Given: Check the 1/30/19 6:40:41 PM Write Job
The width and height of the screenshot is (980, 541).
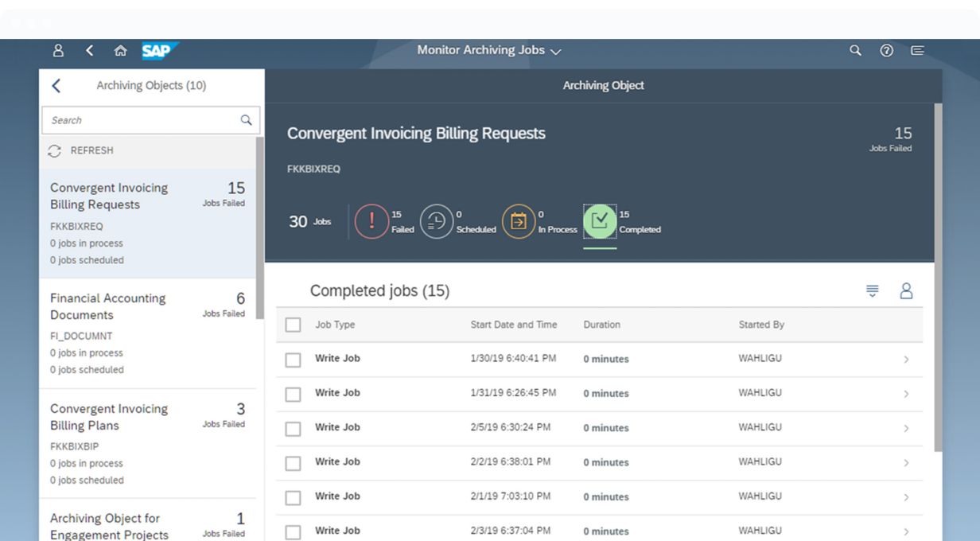Looking at the screenshot, I should click(x=293, y=360).
